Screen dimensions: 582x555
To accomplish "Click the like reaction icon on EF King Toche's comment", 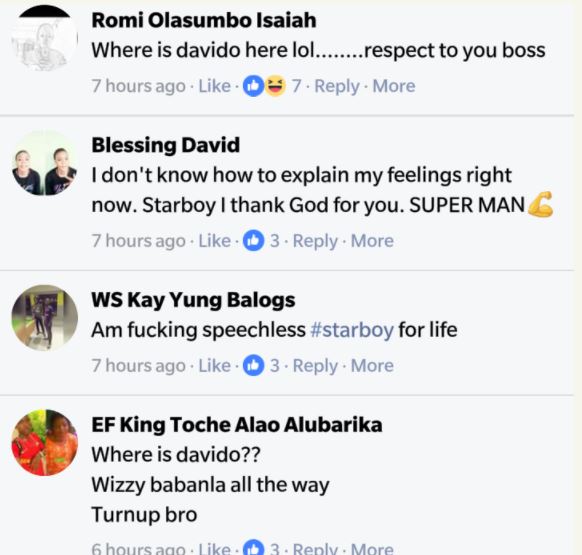I will click(x=253, y=548).
